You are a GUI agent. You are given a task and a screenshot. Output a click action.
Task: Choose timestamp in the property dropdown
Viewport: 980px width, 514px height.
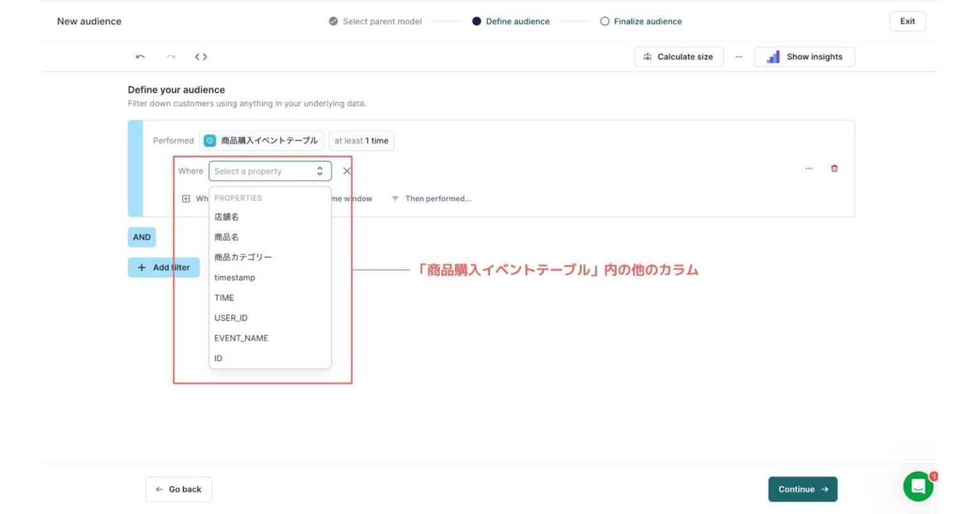[x=235, y=277]
